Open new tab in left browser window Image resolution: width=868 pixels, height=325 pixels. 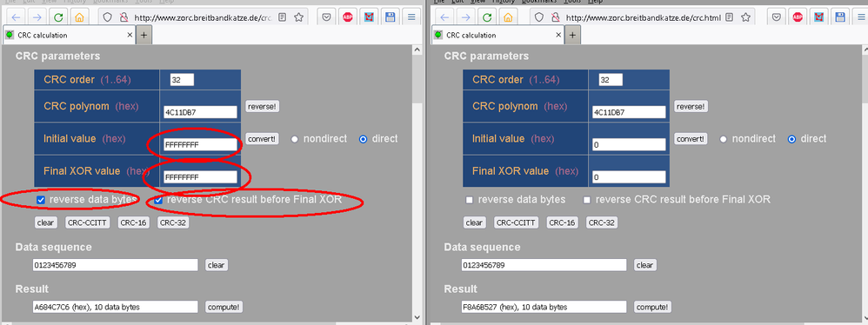coord(144,35)
